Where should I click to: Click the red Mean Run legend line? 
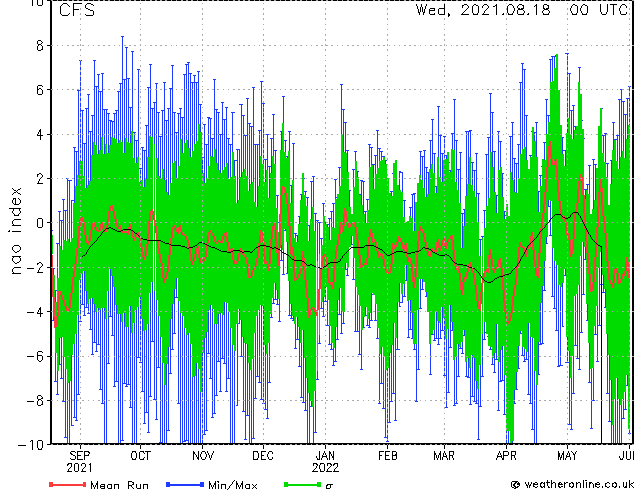(68, 484)
